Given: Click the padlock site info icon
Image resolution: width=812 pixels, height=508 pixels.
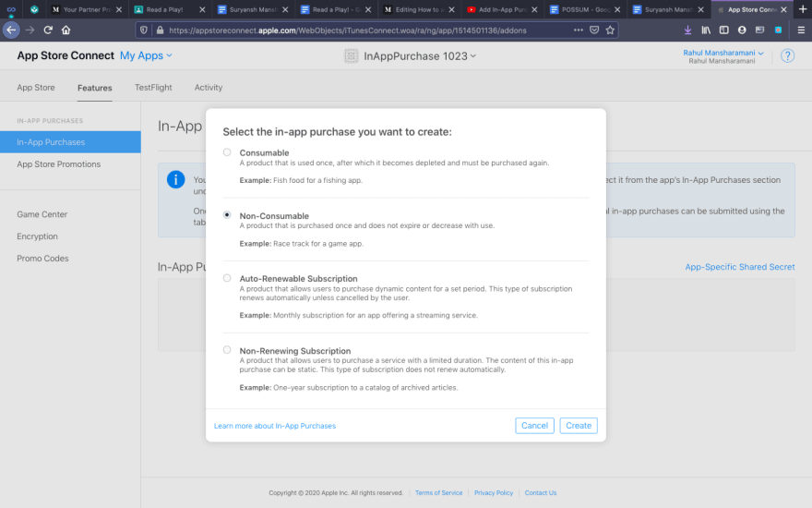Looking at the screenshot, I should (x=160, y=30).
